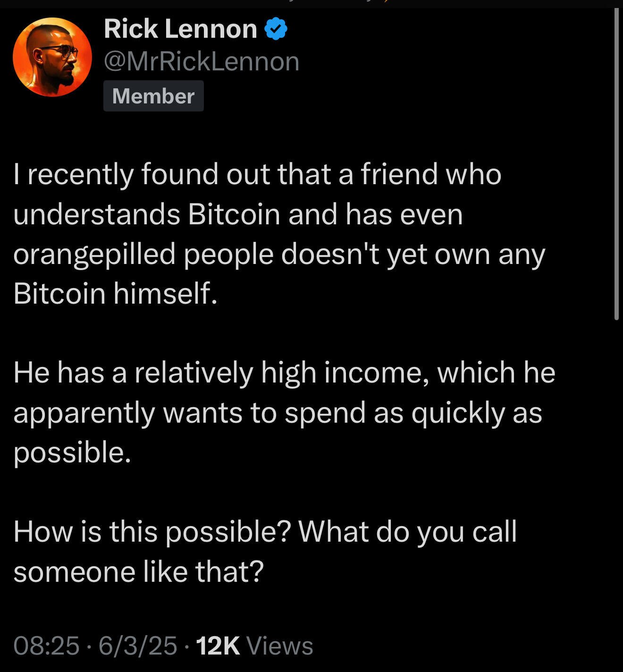Image resolution: width=623 pixels, height=672 pixels.
Task: Open the @MrRickLennon handle link
Action: 202,62
